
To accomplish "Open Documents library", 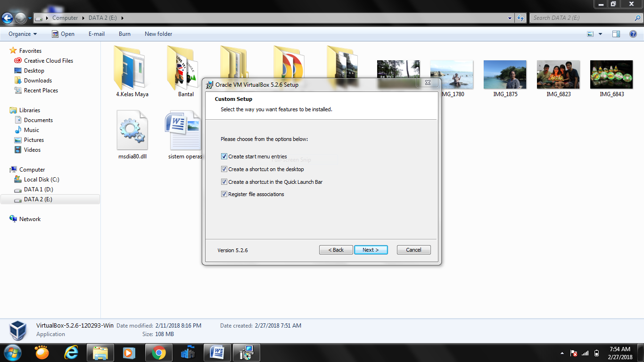I will (38, 120).
